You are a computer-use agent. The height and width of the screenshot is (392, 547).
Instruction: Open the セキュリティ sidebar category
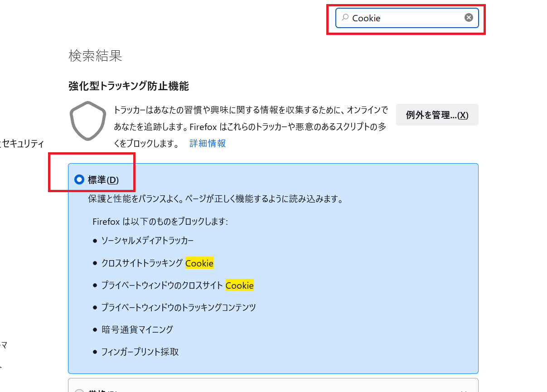[x=22, y=144]
